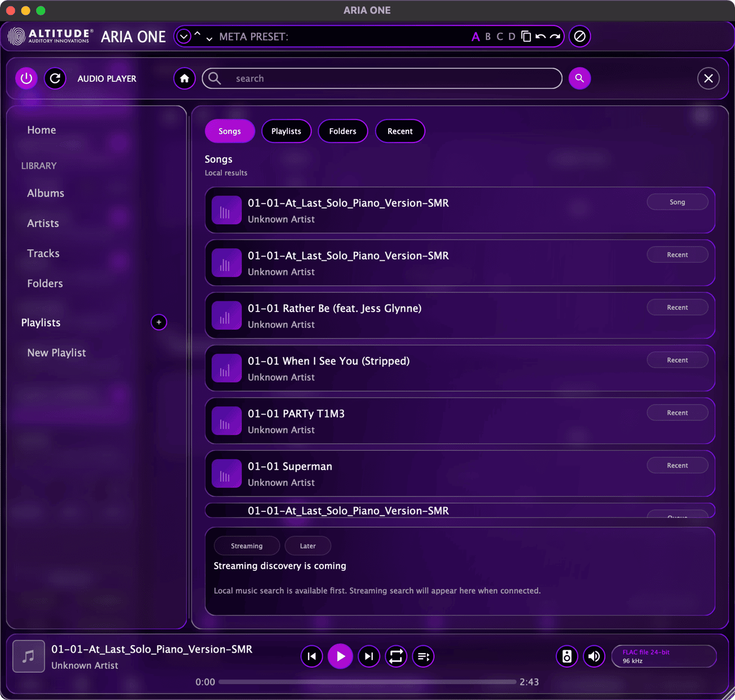Click the redo arrow icon

pos(555,37)
